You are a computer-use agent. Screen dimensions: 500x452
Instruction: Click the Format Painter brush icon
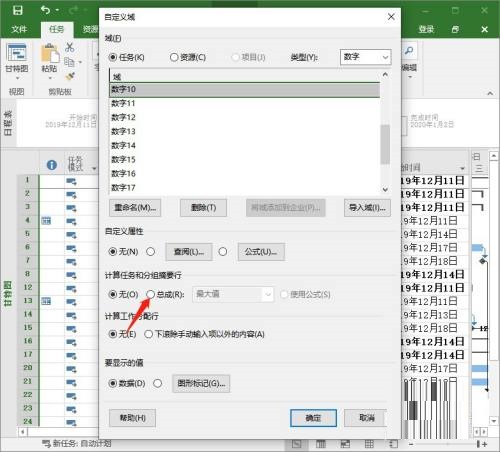coord(70,76)
